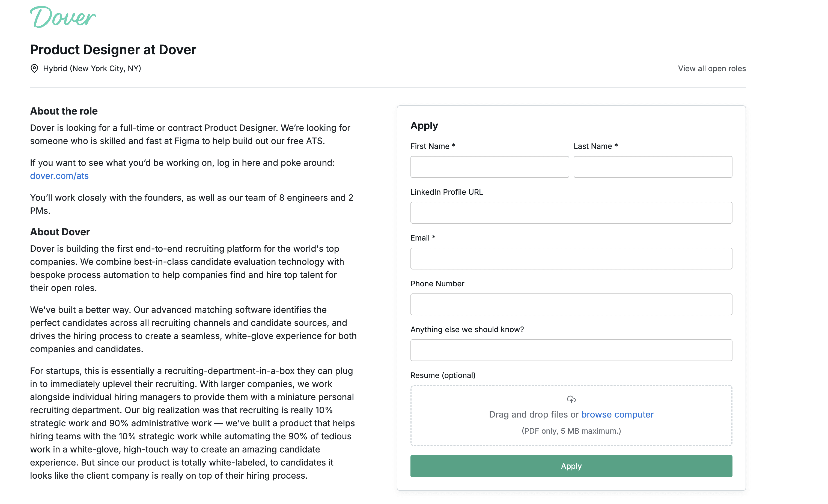This screenshot has height=504, width=828.
Task: Focus the First Name input field
Action: [x=489, y=167]
